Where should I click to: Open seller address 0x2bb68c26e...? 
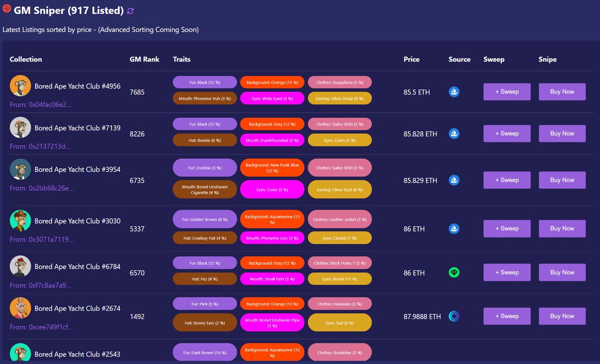(x=41, y=188)
